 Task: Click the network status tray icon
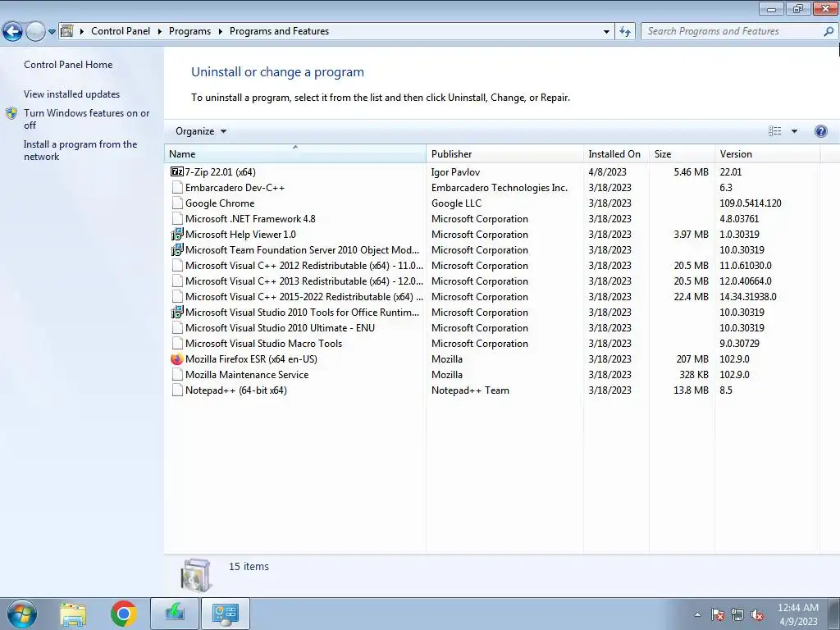tap(737, 614)
